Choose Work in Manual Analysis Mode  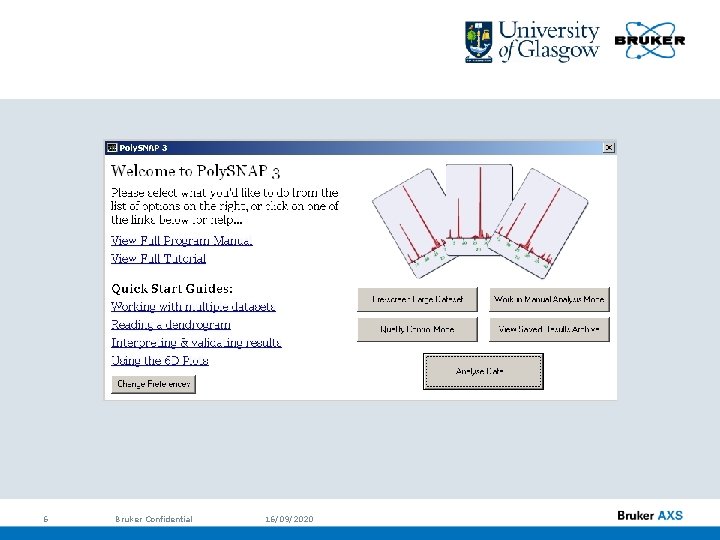tap(549, 299)
